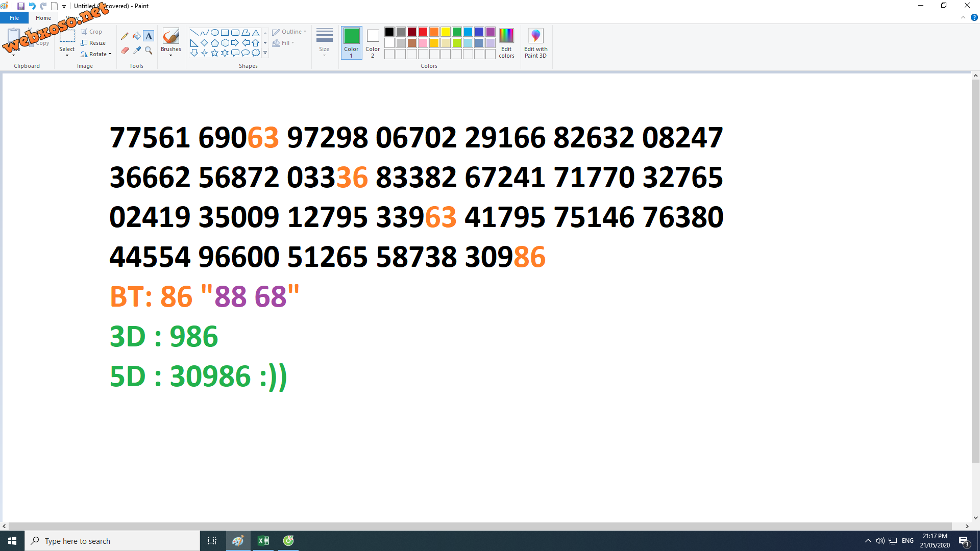Image resolution: width=980 pixels, height=551 pixels.
Task: Click the New document icon in title bar
Action: (54, 6)
